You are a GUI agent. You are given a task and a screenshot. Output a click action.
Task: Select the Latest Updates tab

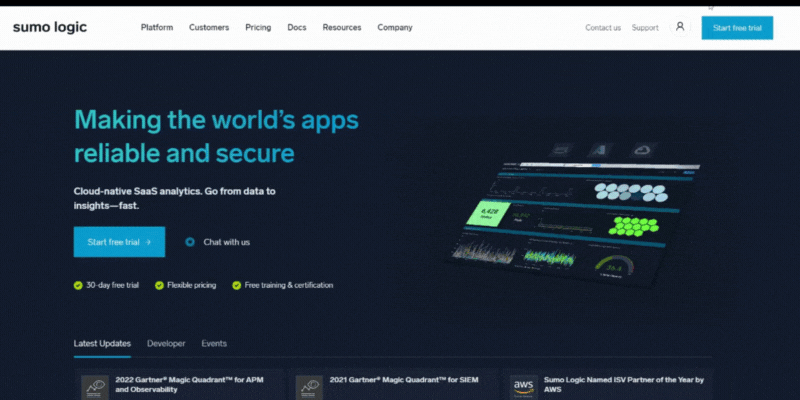point(102,343)
